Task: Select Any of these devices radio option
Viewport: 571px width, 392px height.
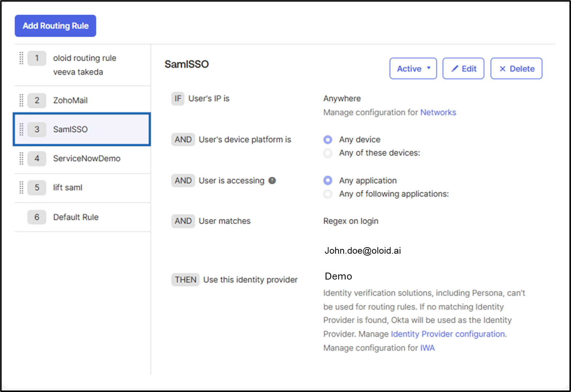Action: point(328,153)
